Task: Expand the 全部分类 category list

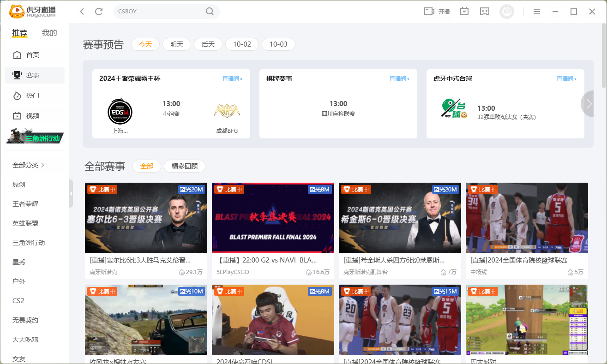Action: [x=29, y=165]
